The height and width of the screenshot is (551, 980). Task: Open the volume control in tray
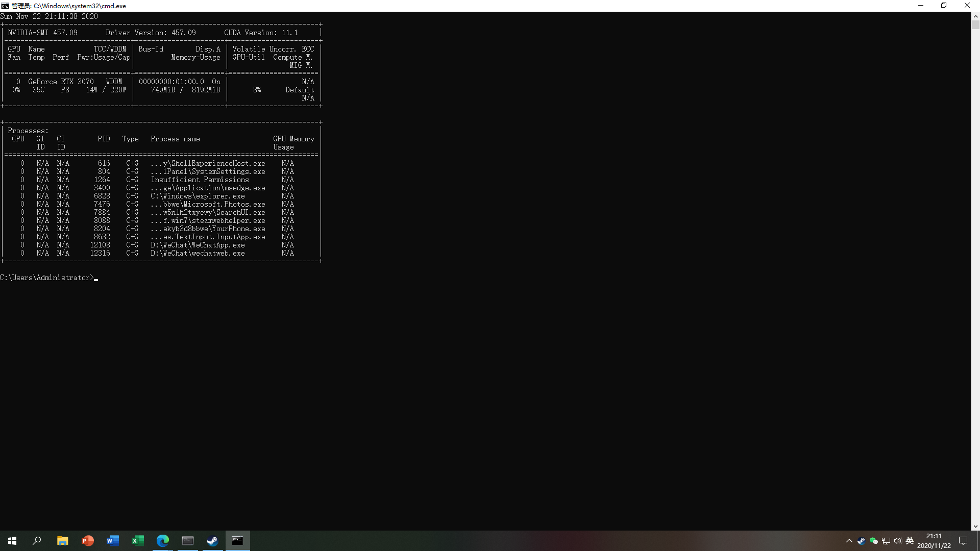(898, 541)
